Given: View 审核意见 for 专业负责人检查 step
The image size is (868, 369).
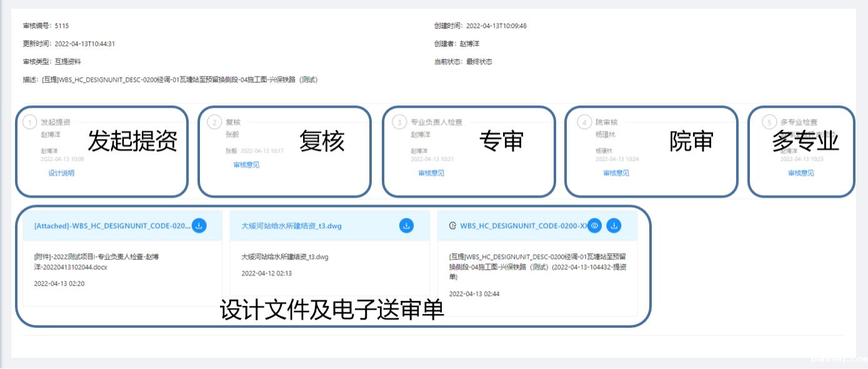Looking at the screenshot, I should (431, 173).
